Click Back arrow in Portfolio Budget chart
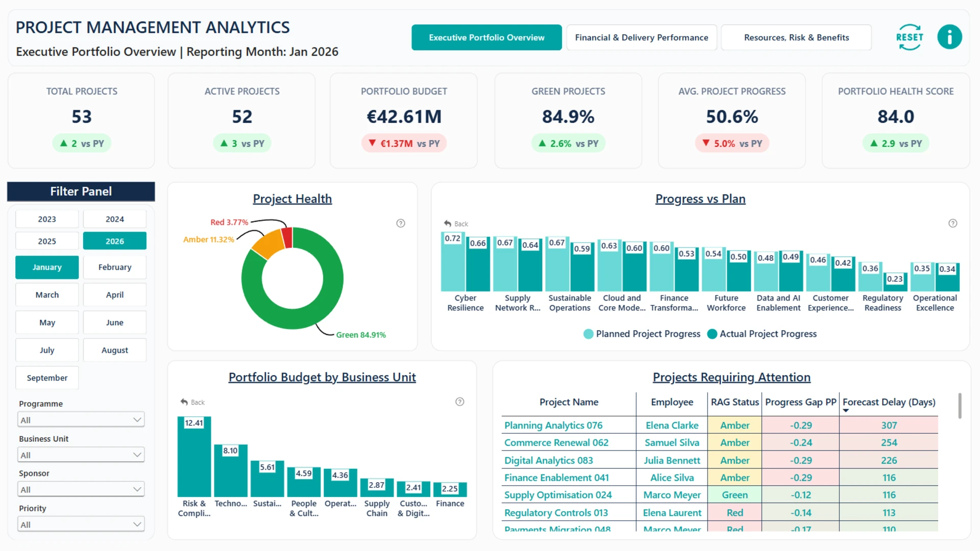Screen dimensions: 980x551 (192, 403)
